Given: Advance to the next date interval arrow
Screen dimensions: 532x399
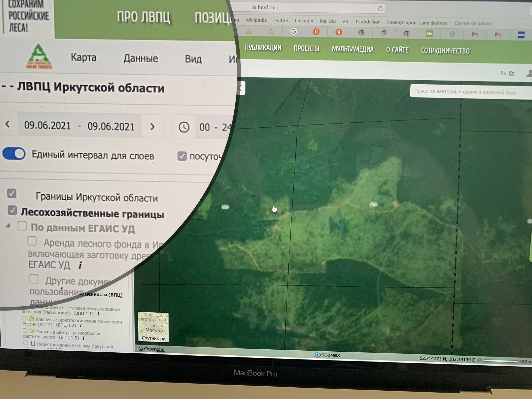Looking at the screenshot, I should pos(152,126).
